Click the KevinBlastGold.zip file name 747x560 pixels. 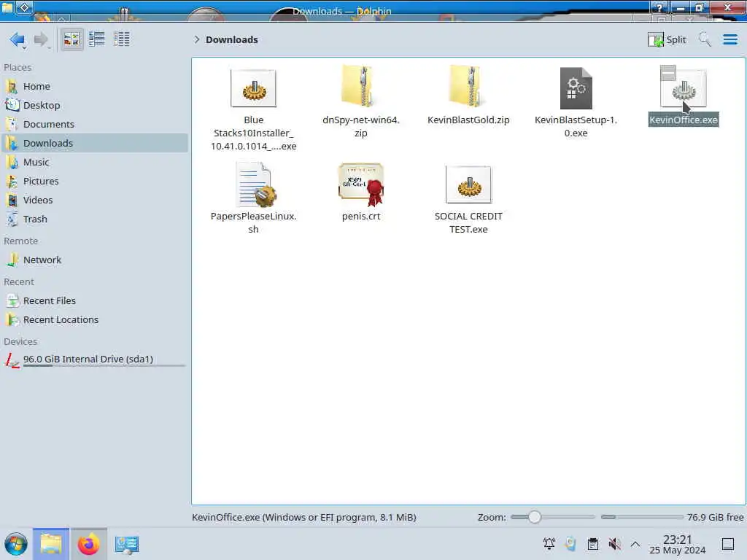coord(468,120)
